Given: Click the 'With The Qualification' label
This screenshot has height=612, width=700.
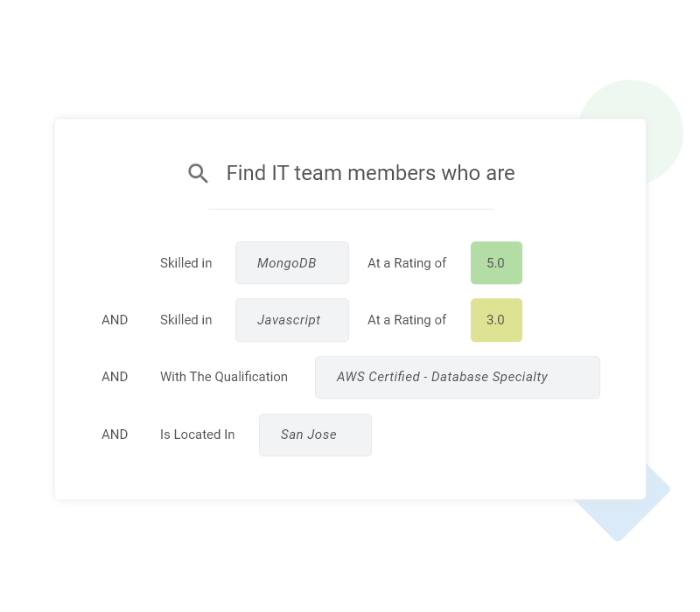Looking at the screenshot, I should (224, 377).
